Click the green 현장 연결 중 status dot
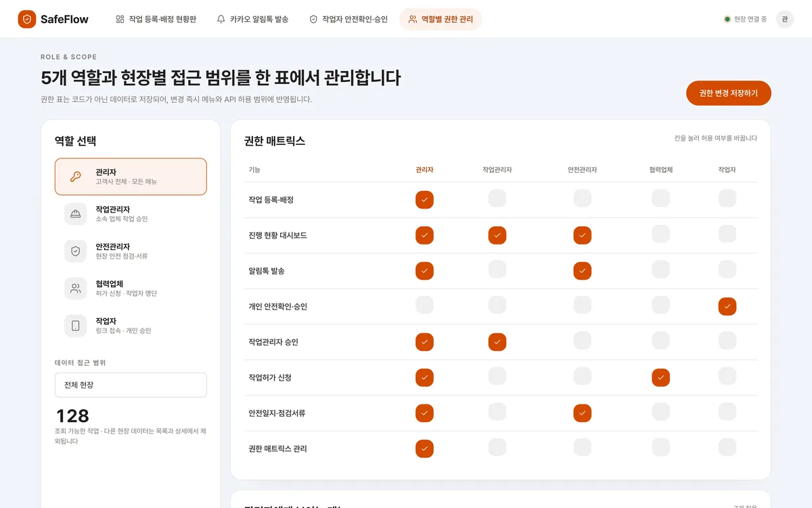This screenshot has height=508, width=812. (x=727, y=20)
